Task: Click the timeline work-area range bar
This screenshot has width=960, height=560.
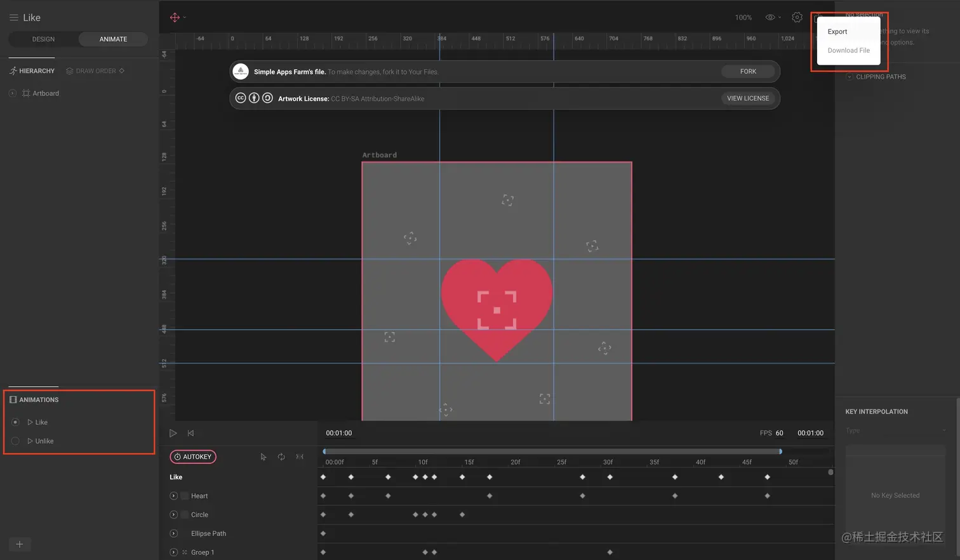Action: pyautogui.click(x=552, y=451)
